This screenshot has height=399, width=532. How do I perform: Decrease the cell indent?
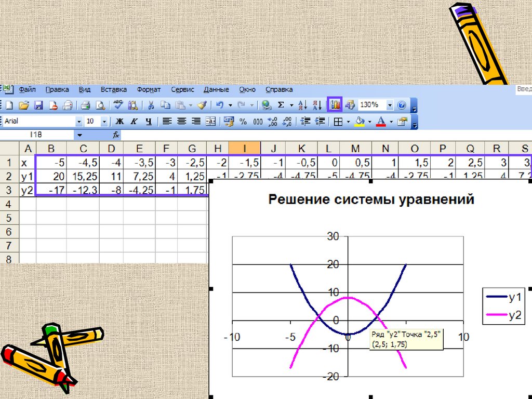coord(305,122)
